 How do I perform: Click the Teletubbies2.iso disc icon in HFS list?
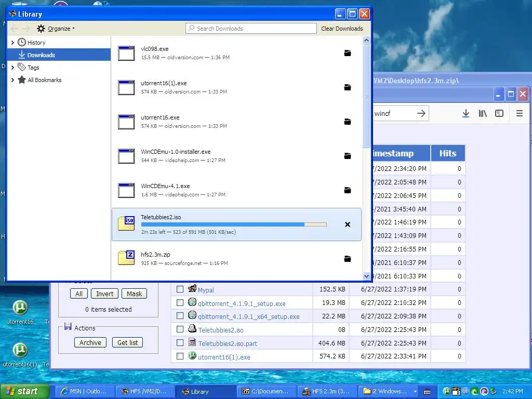click(x=192, y=328)
